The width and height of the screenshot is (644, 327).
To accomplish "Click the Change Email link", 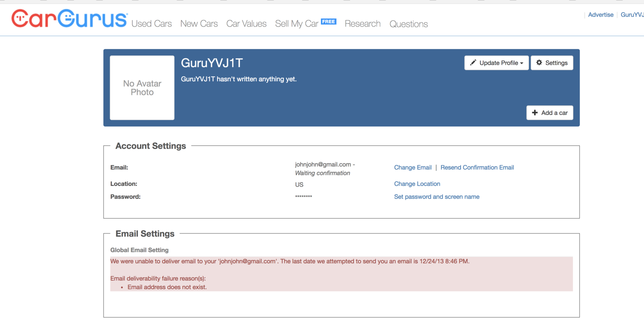I will click(x=413, y=167).
